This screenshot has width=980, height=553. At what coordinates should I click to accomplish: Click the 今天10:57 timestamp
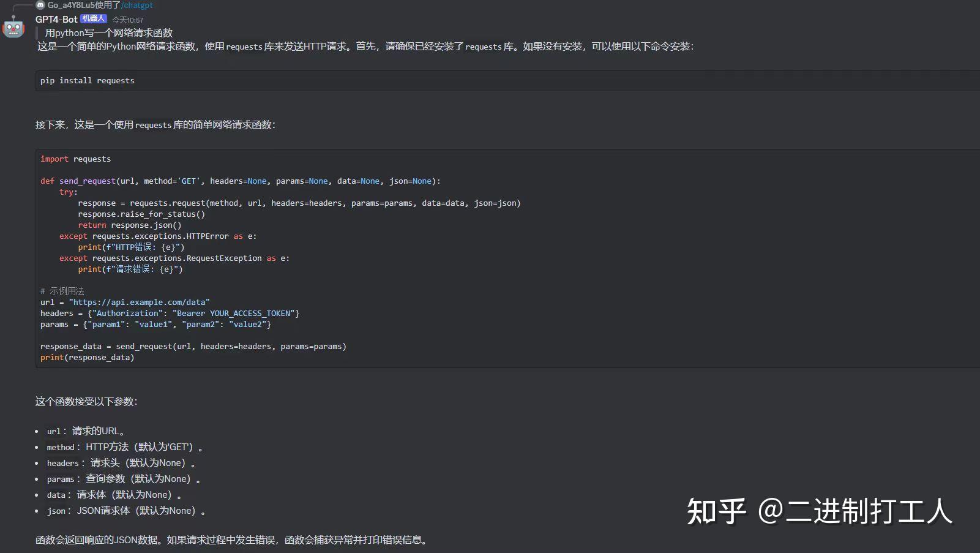[127, 19]
